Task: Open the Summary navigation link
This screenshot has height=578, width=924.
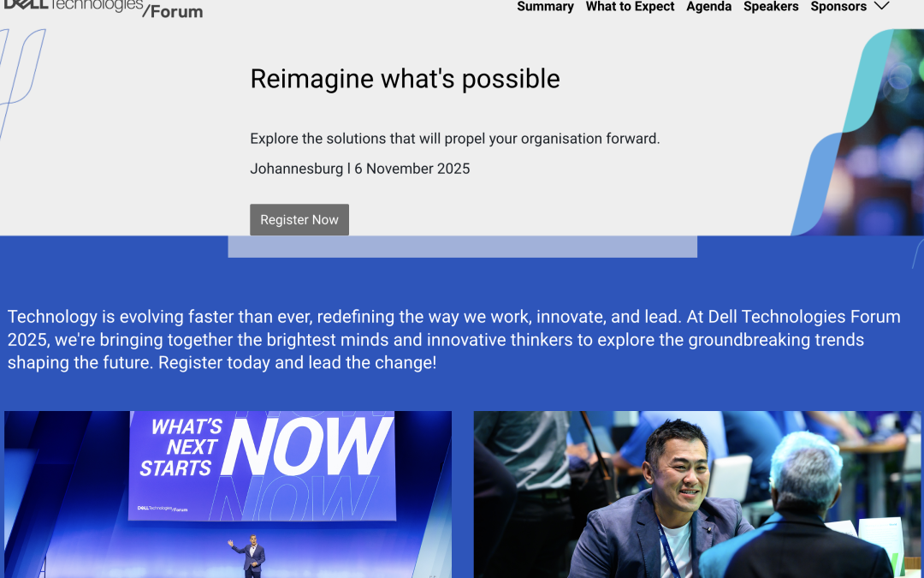Action: [x=545, y=7]
